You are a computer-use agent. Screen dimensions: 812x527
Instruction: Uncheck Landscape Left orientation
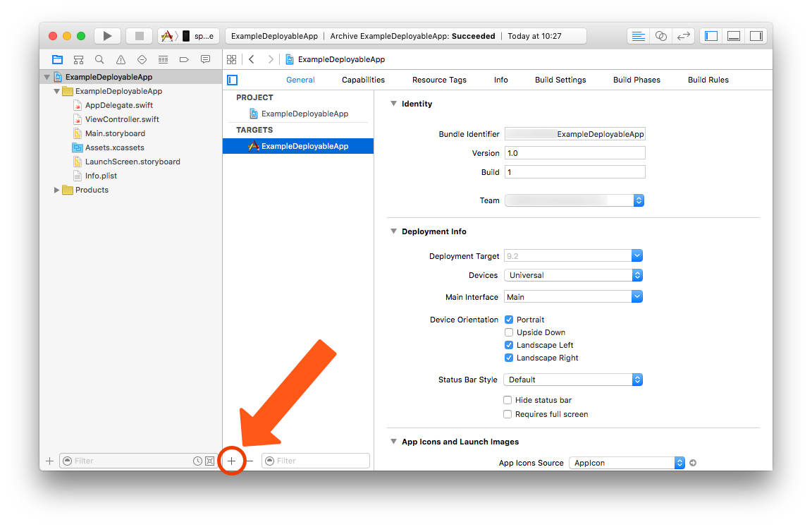pos(508,345)
